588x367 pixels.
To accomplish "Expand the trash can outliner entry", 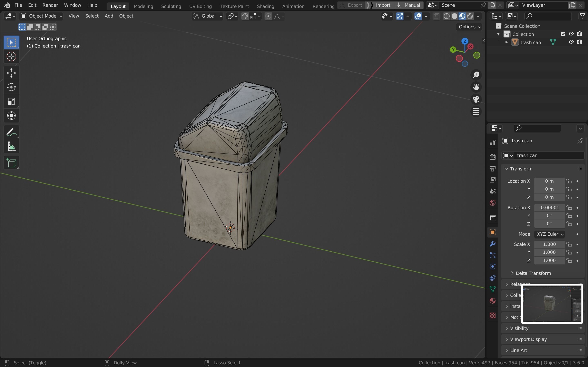I will point(506,42).
